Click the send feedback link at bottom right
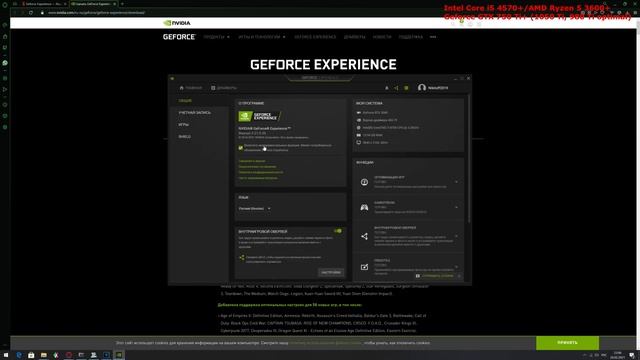Image resolution: width=640 pixels, height=360 pixels. [435, 276]
